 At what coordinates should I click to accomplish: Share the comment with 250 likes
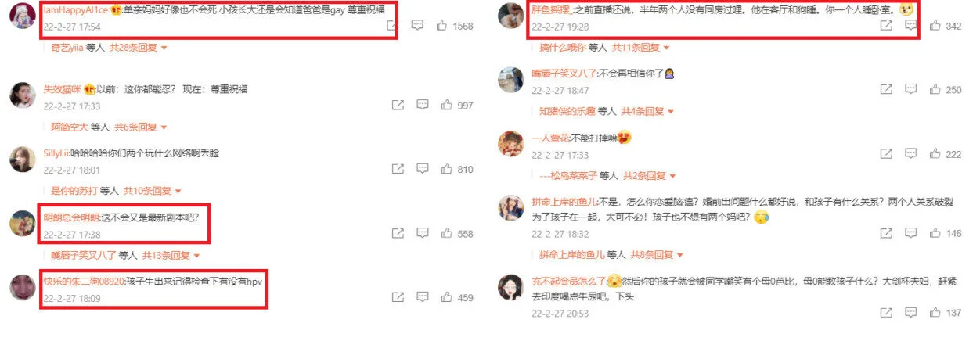886,90
